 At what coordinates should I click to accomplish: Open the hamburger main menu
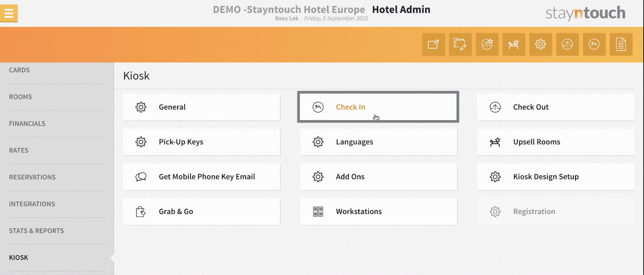tap(9, 13)
